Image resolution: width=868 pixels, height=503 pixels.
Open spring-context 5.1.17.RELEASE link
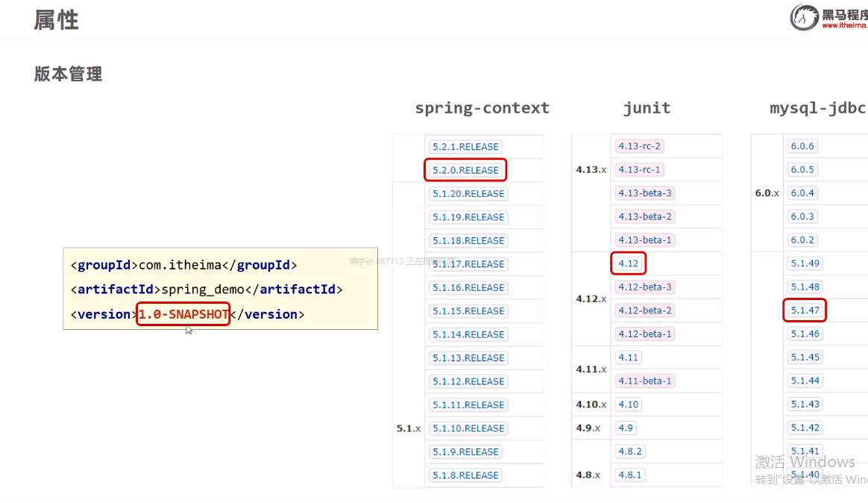[x=468, y=264]
